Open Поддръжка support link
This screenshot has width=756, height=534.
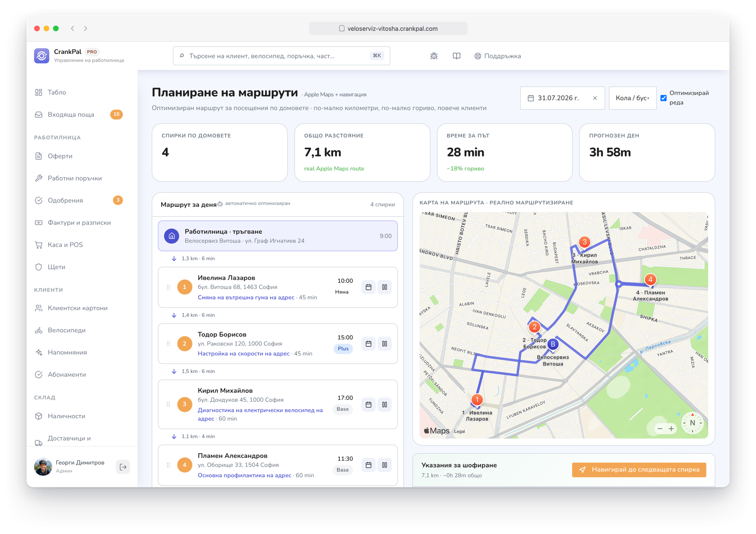pos(498,56)
